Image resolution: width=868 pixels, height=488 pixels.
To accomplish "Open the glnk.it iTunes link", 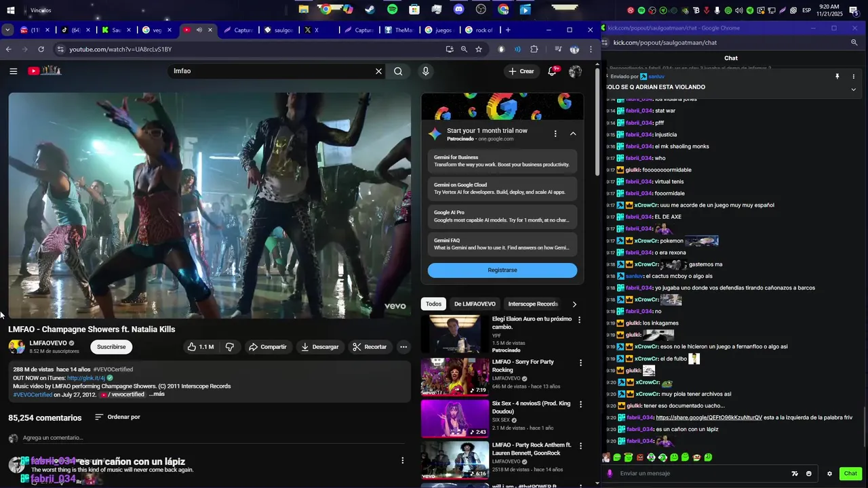I will click(x=86, y=378).
